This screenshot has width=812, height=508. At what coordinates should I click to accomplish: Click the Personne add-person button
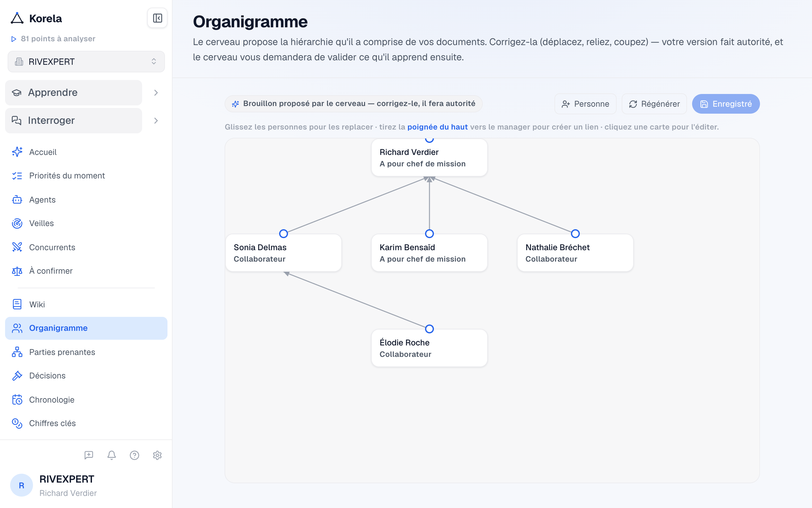coord(586,104)
